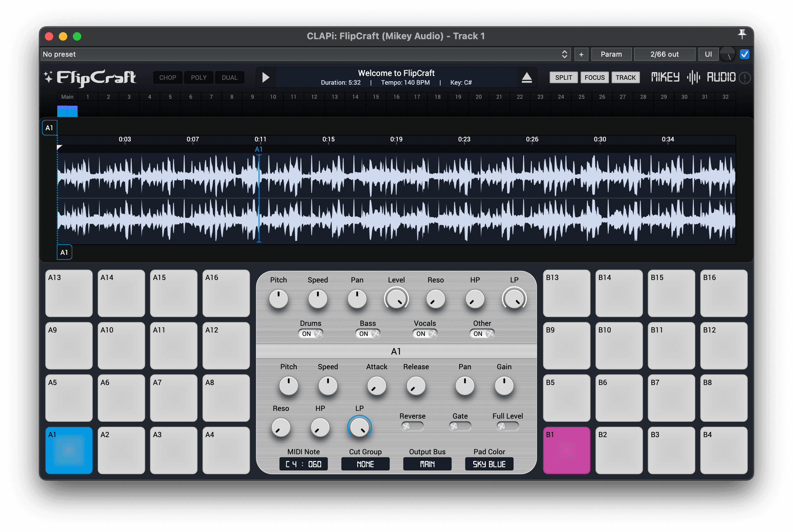This screenshot has height=532, width=793.
Task: Open the Pad Color SKY BLUE selector
Action: point(489,464)
